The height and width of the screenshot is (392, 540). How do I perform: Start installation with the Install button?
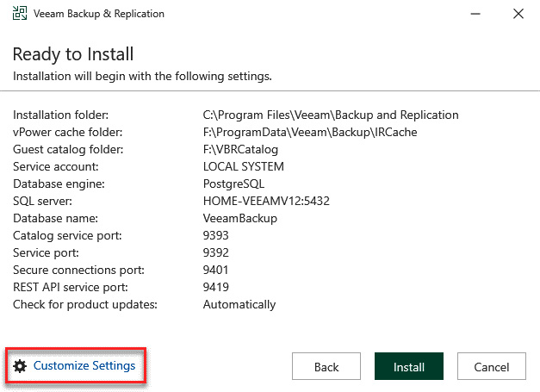pyautogui.click(x=409, y=366)
